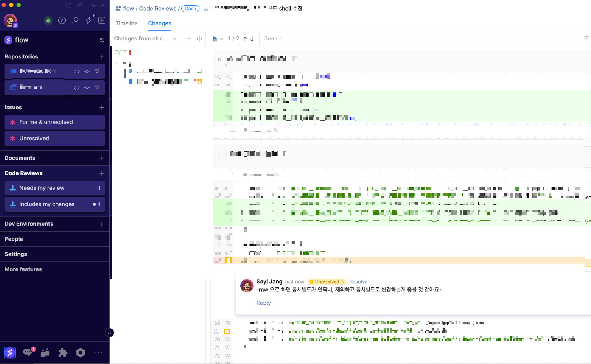The image size is (591, 364).
Task: Add a new repository with plus
Action: 102,57
